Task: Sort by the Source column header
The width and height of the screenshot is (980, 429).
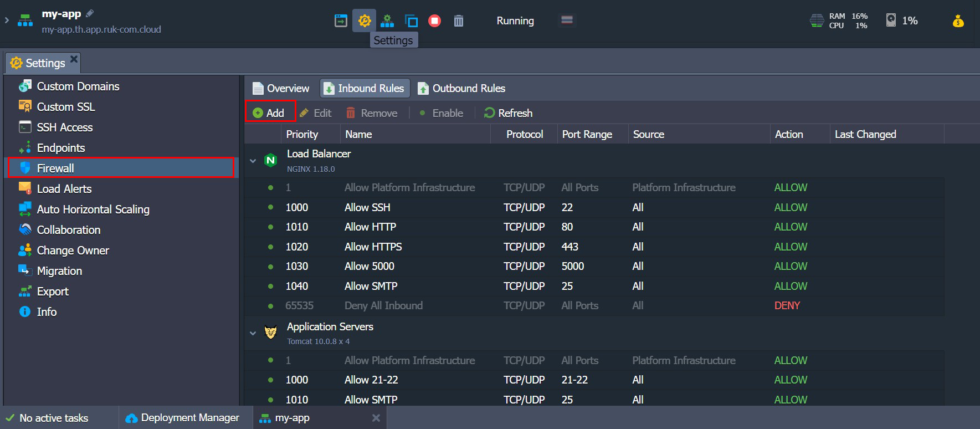Action: [699, 134]
